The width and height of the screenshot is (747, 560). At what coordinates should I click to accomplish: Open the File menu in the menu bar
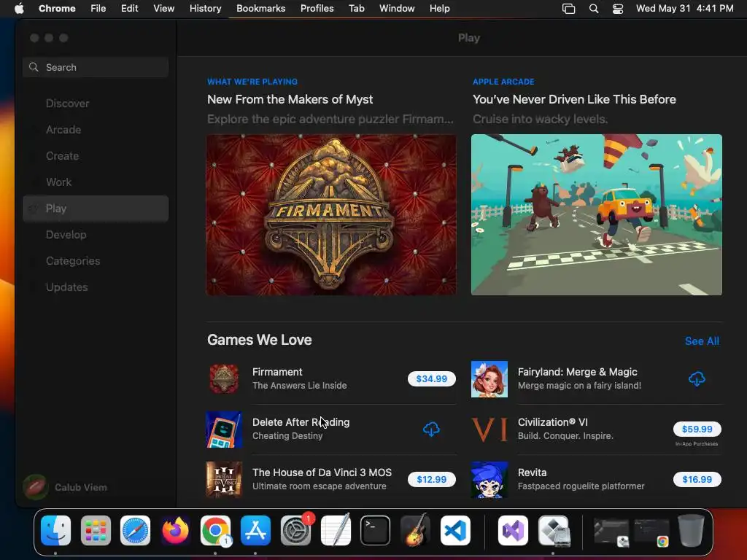coord(98,9)
